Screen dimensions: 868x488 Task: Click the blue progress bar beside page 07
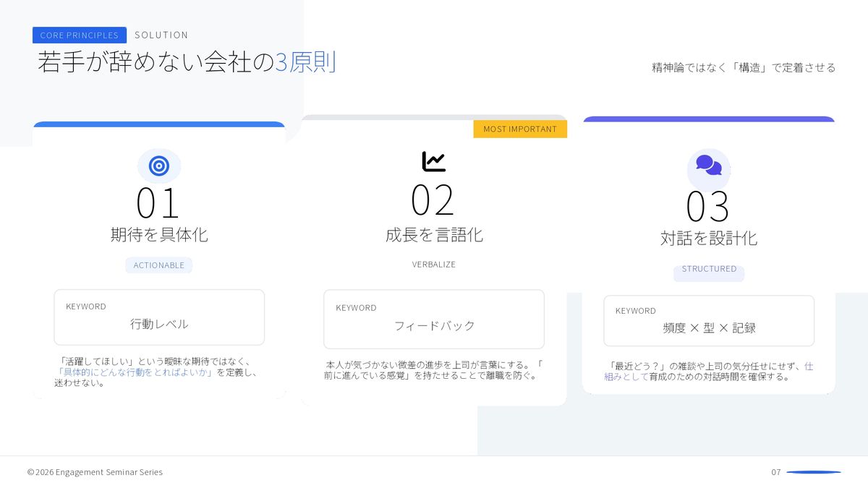tap(814, 472)
